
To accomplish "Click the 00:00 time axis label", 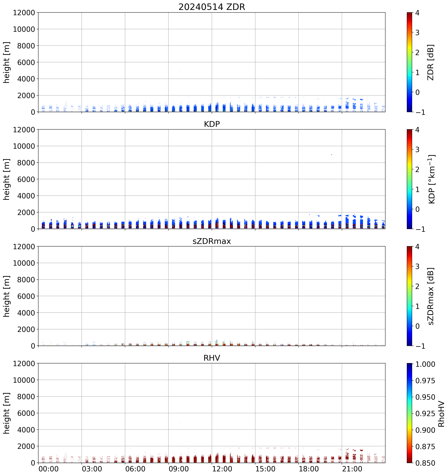I will (49, 469).
